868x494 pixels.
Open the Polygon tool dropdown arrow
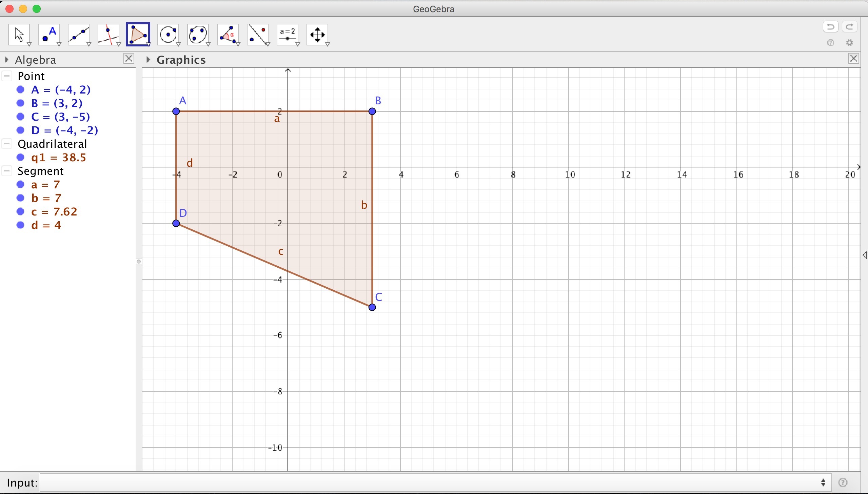tap(149, 44)
